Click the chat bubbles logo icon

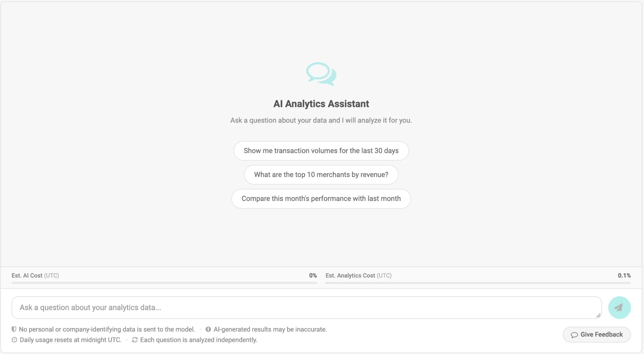coord(321,74)
